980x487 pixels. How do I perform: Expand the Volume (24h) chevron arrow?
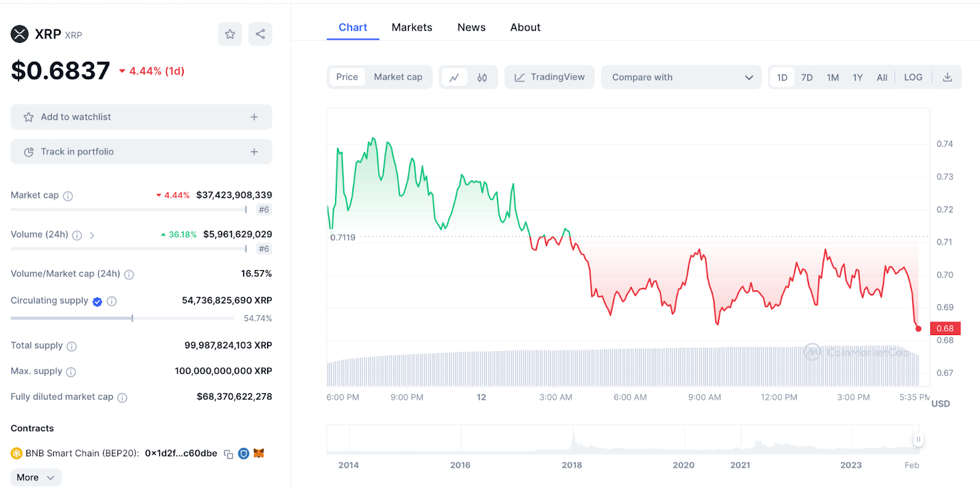pyautogui.click(x=92, y=235)
